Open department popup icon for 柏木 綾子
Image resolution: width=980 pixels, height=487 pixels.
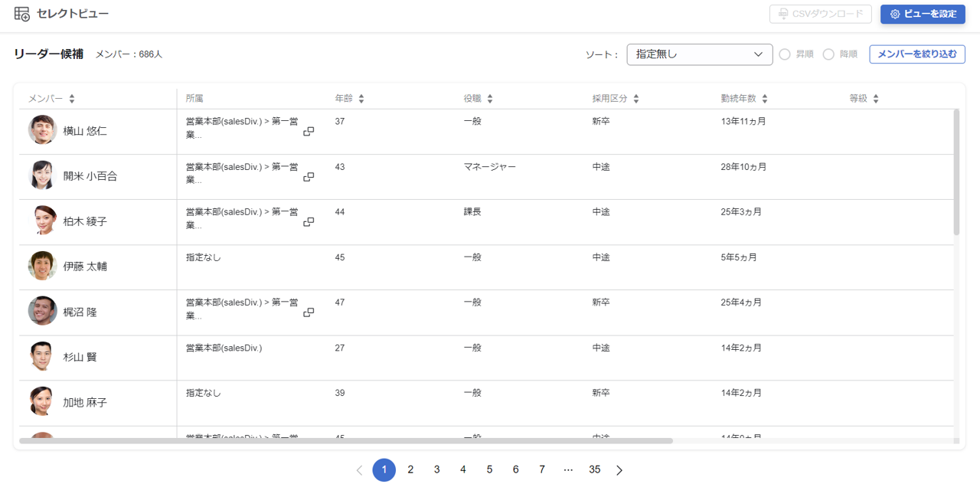coord(309,222)
